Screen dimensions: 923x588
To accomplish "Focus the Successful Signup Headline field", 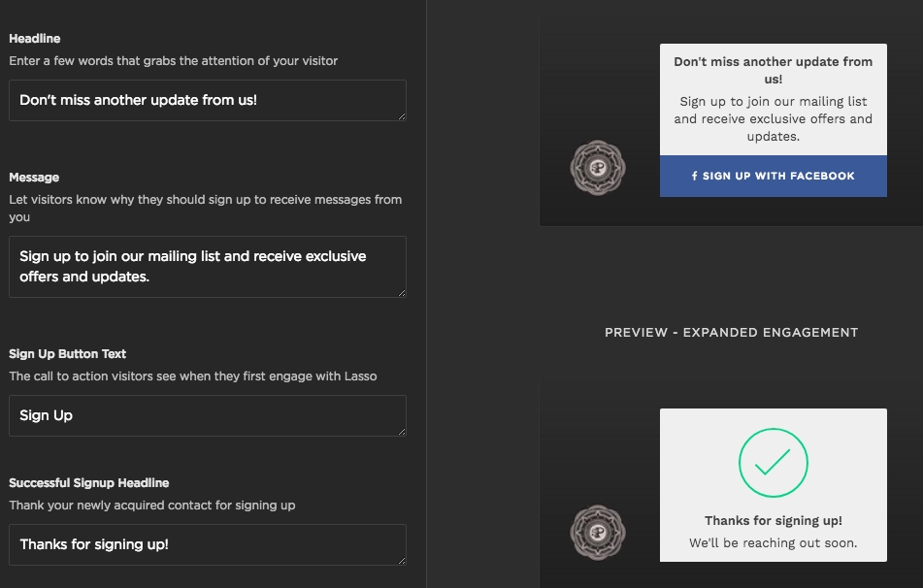I will [x=207, y=544].
